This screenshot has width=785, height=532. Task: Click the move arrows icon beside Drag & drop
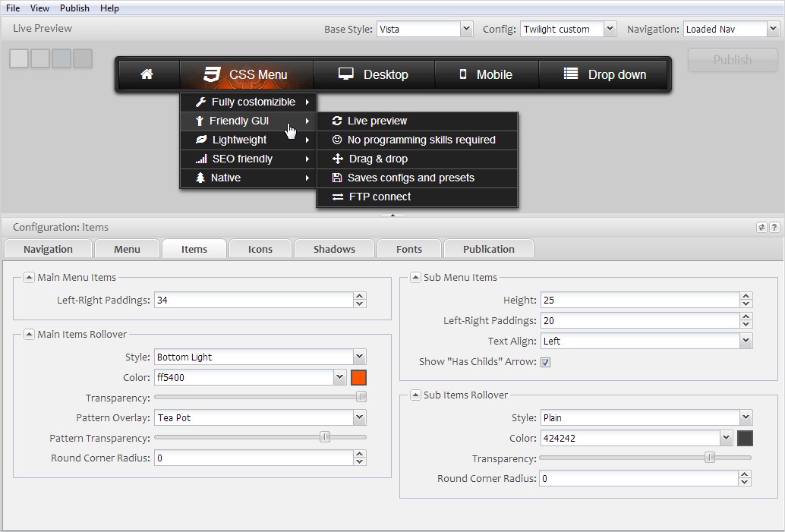(x=338, y=159)
